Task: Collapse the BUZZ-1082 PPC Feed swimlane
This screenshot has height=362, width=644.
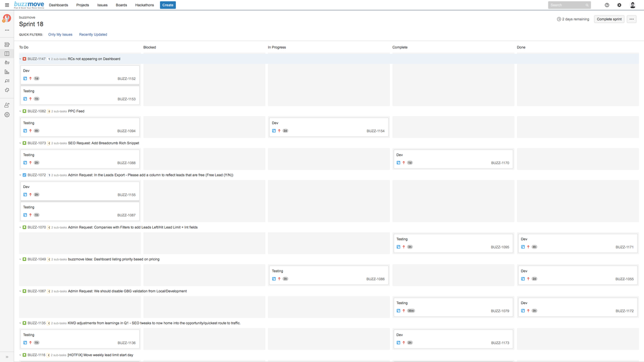Action: click(x=21, y=111)
